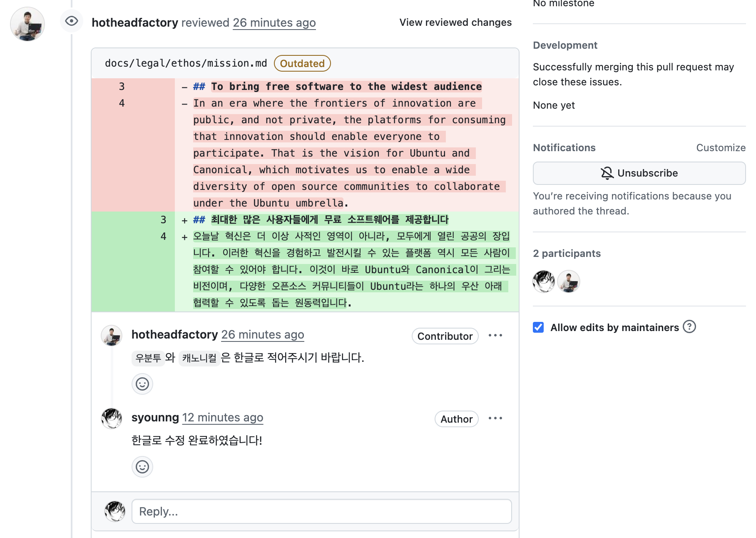
Task: Click the Development section heading
Action: (x=565, y=45)
